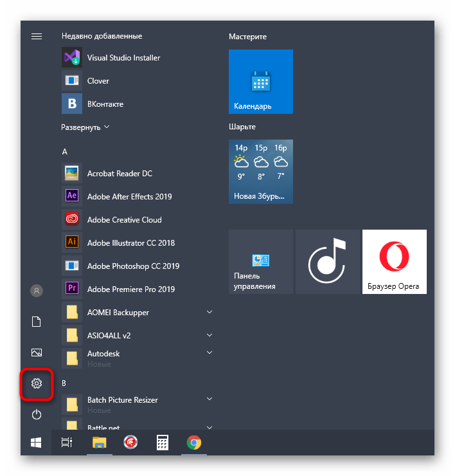Open Pictures icon in Start sidebar

tap(37, 352)
